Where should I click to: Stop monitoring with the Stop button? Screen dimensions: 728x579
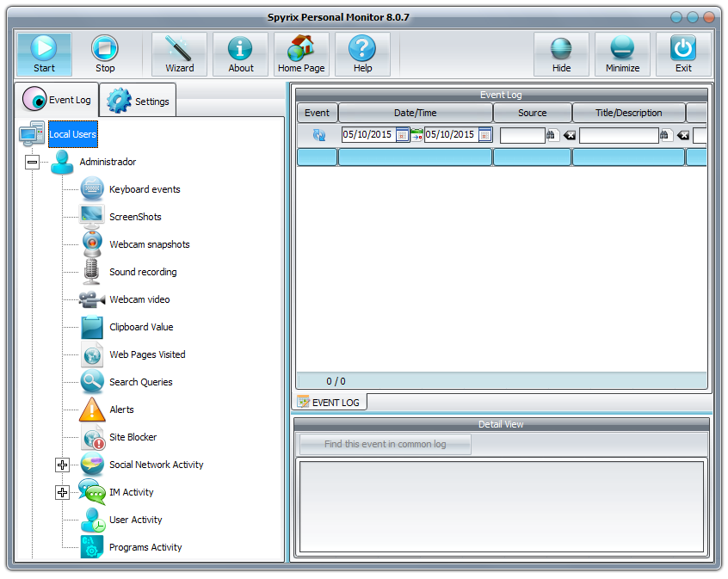point(105,54)
